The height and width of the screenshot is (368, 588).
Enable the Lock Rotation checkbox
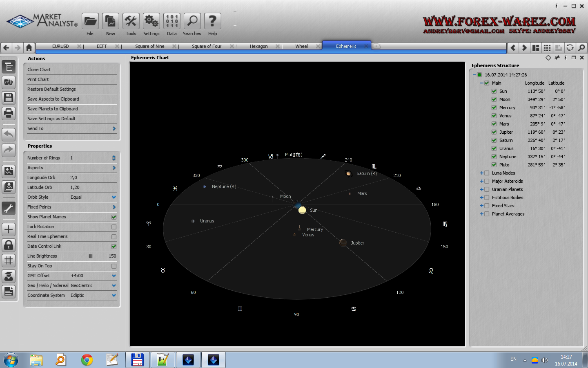point(114,227)
